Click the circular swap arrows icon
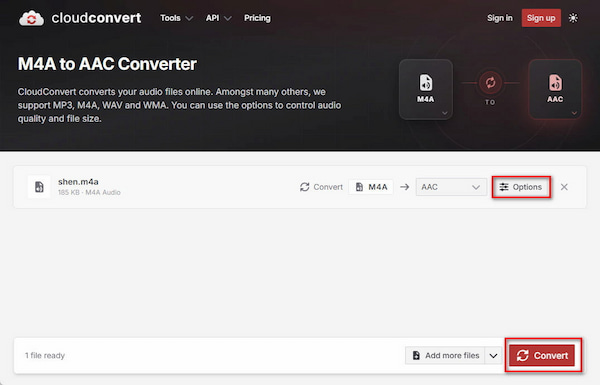 (x=490, y=82)
